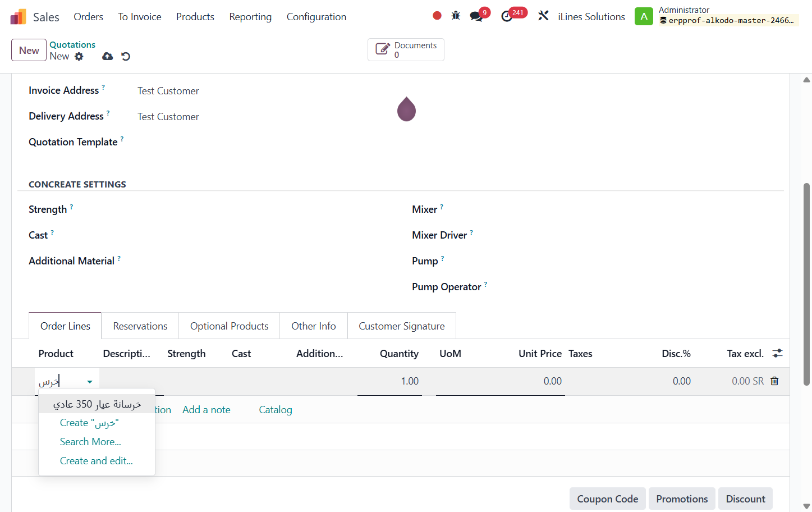Switch to the Optional Products tab
812x512 pixels.
230,326
